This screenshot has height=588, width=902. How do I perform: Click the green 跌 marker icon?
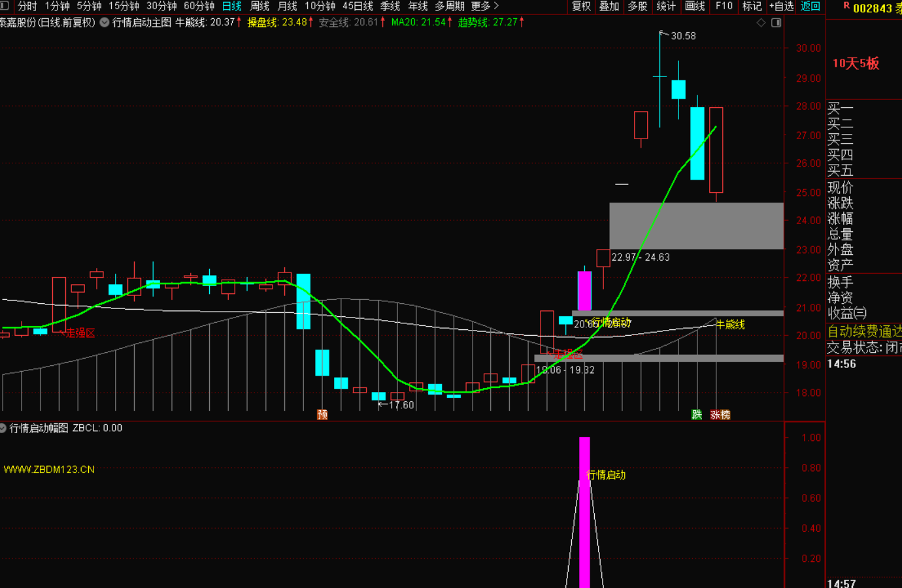[x=697, y=415]
